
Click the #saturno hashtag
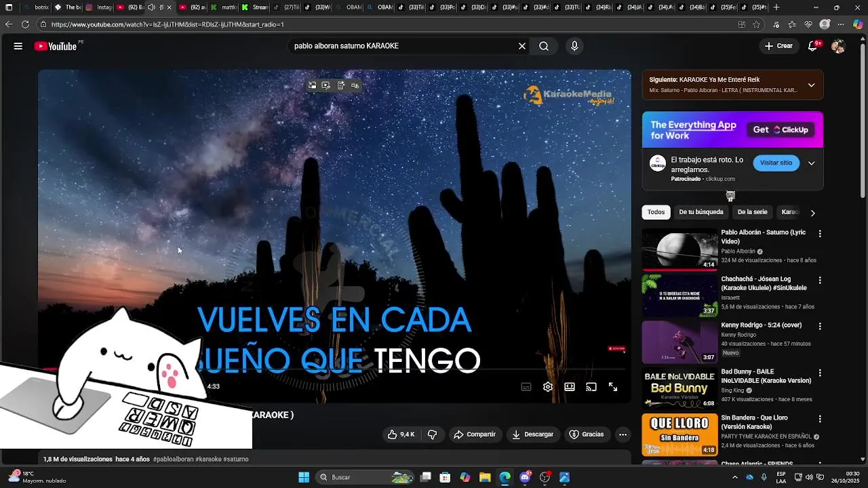coord(236,459)
